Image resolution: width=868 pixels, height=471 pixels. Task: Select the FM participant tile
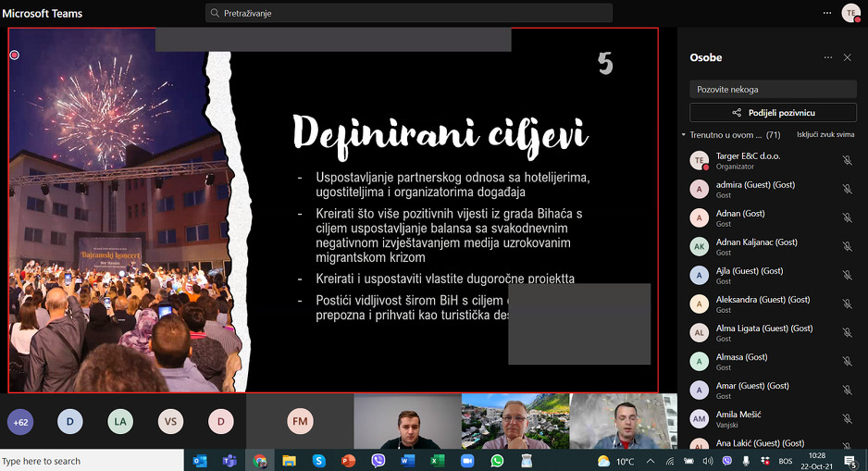300,421
